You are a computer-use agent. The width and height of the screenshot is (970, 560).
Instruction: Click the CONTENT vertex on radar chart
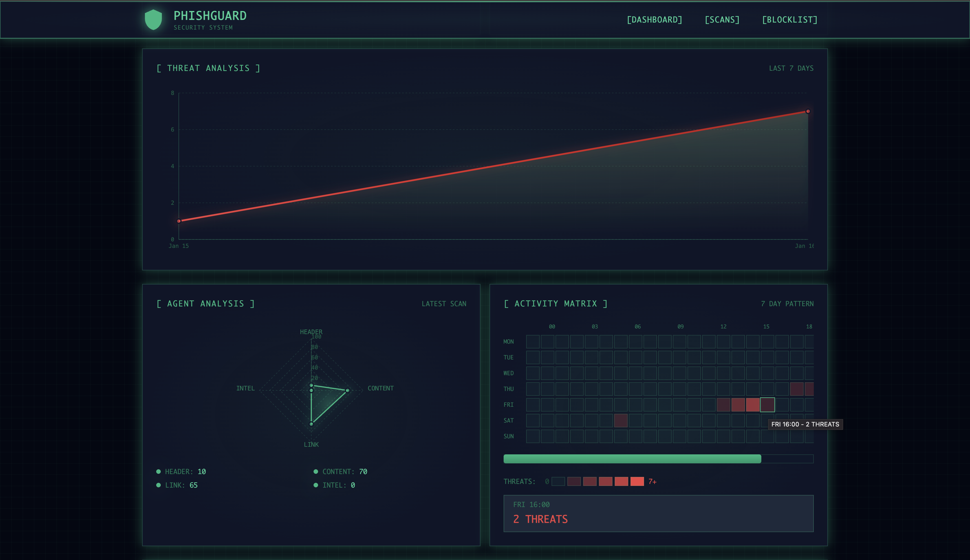[347, 390]
